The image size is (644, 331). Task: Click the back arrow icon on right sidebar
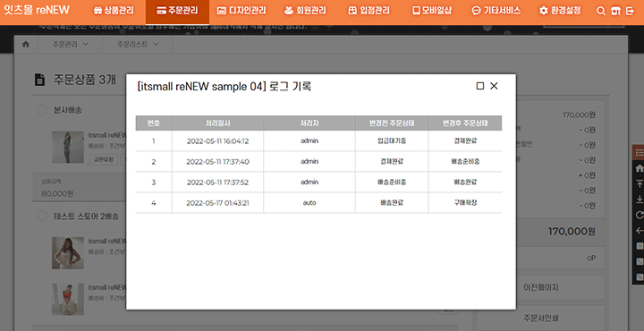(639, 231)
